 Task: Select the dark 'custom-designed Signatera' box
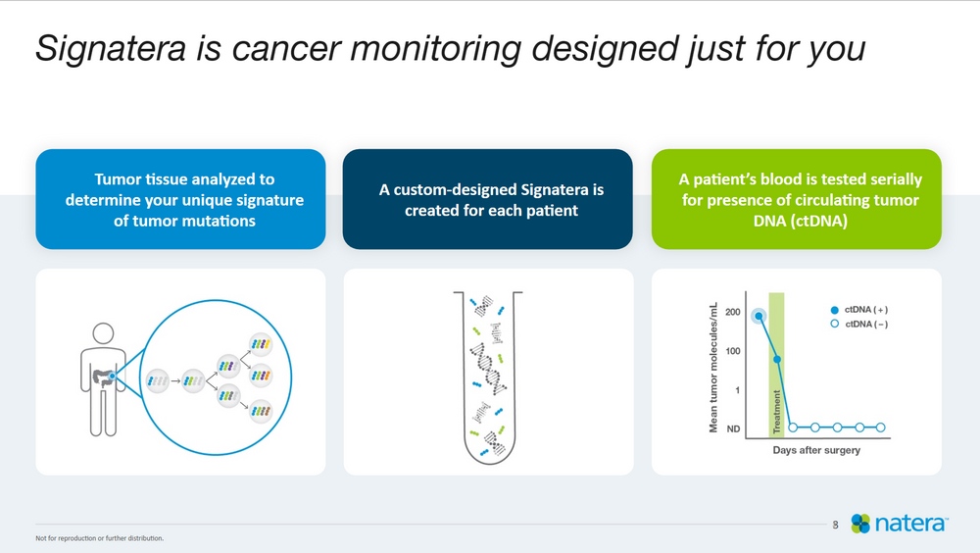[488, 199]
